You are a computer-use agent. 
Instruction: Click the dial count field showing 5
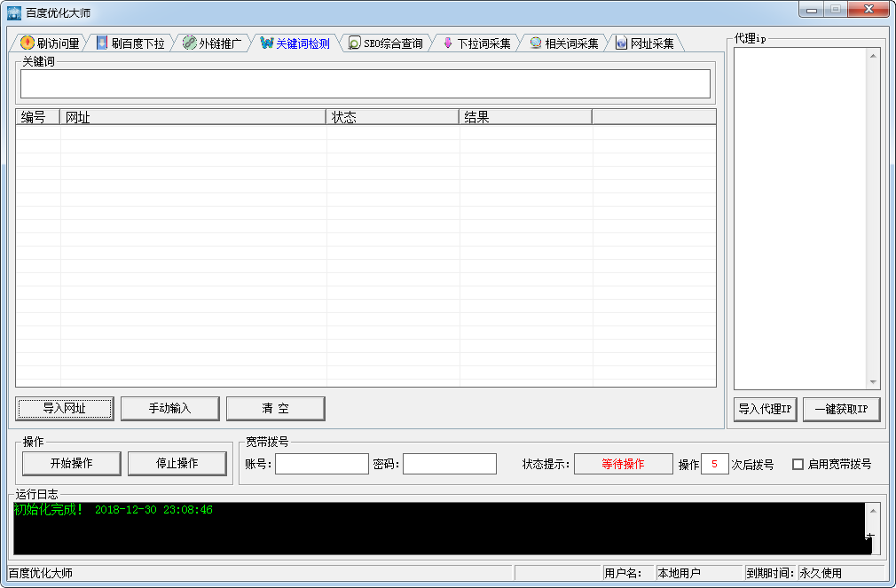(715, 464)
